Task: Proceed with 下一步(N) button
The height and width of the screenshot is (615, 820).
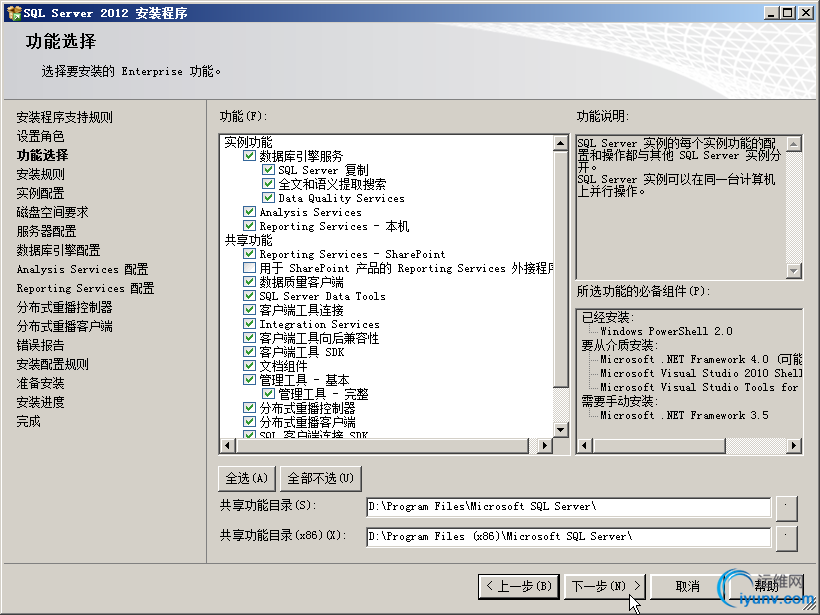Action: tap(606, 586)
